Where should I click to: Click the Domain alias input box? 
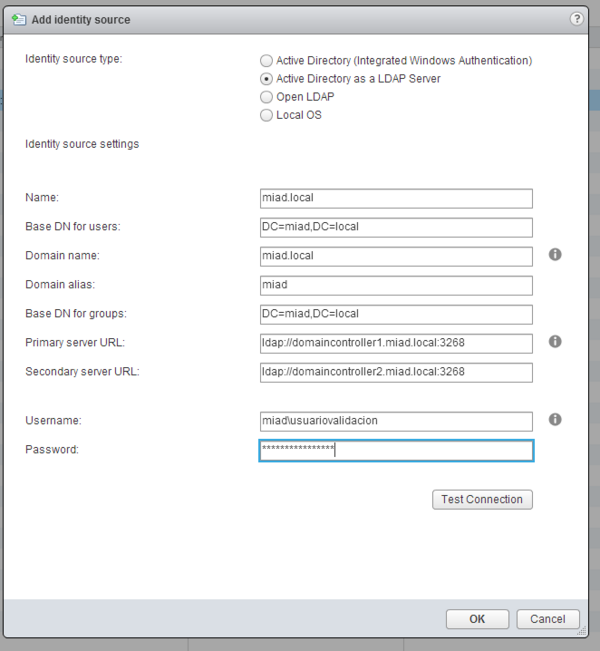tap(395, 285)
